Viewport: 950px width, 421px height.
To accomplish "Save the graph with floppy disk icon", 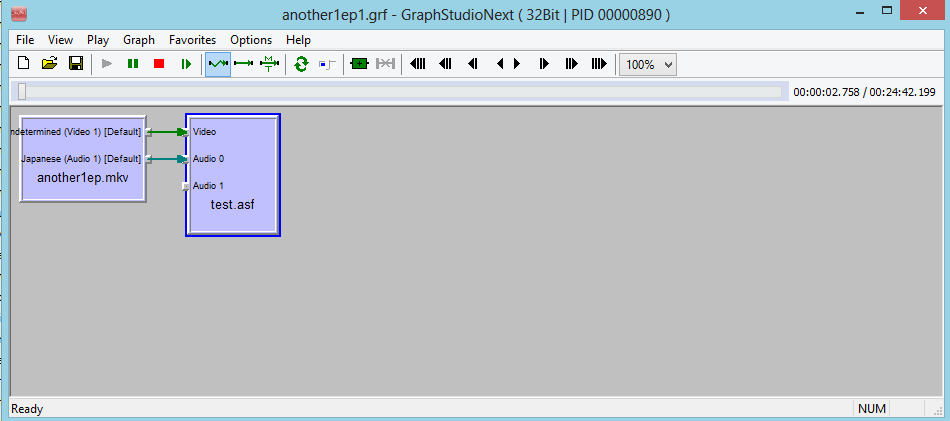I will pyautogui.click(x=76, y=64).
